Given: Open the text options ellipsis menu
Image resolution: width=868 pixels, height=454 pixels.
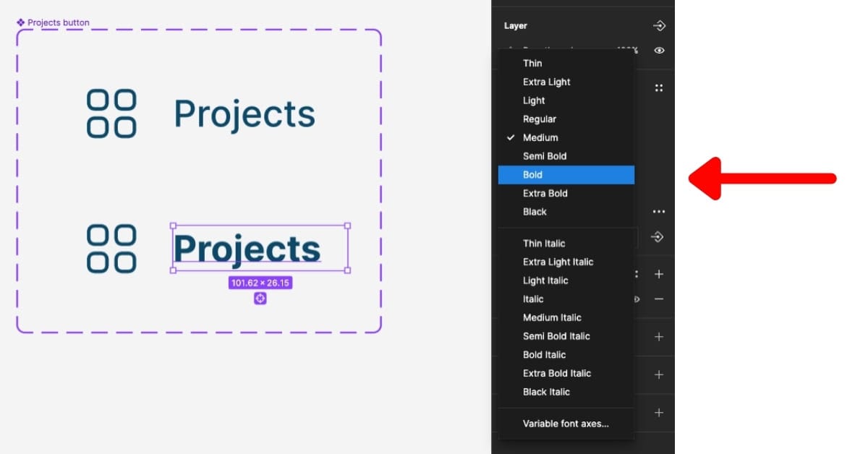Looking at the screenshot, I should (x=658, y=211).
